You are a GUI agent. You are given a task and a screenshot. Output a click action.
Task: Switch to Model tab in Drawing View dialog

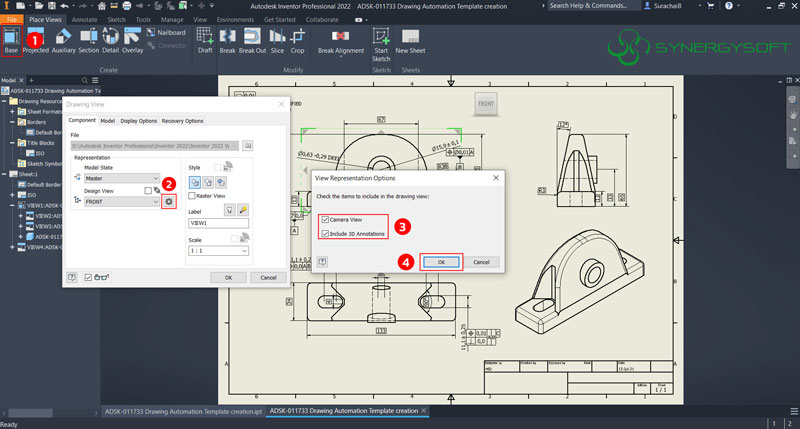click(x=107, y=121)
